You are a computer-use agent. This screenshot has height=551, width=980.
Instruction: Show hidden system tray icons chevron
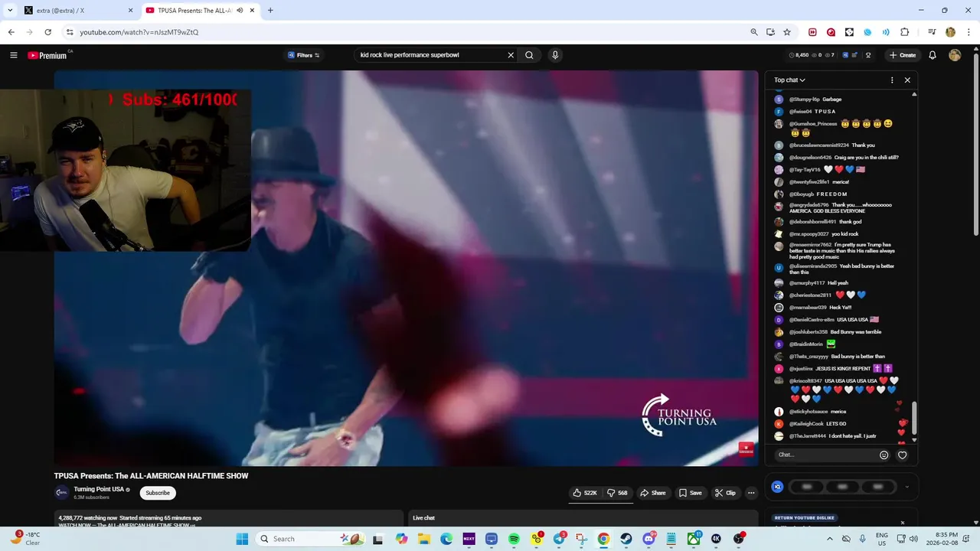829,539
